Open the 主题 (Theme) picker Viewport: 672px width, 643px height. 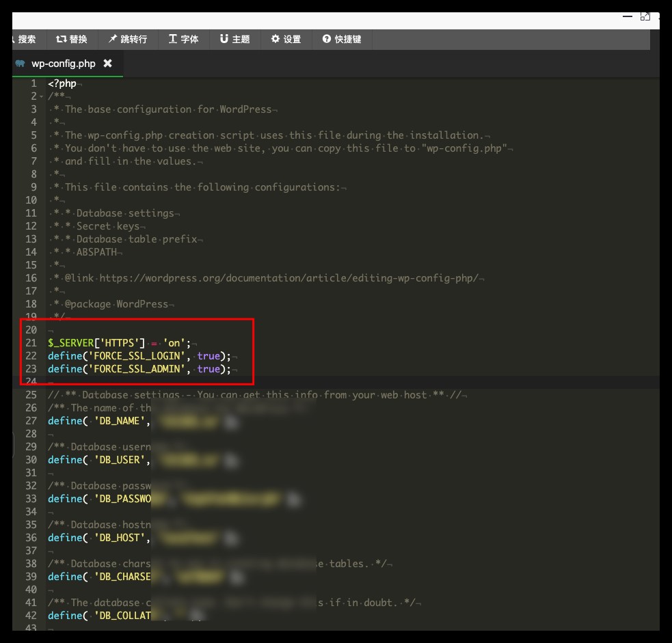point(234,40)
